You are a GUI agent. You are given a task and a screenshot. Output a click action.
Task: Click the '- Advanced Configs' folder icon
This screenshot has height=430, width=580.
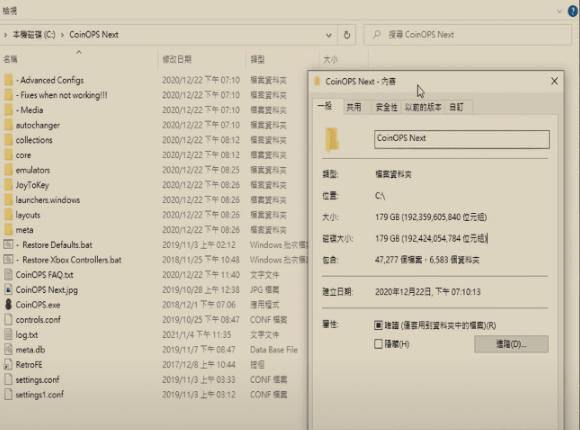click(8, 80)
